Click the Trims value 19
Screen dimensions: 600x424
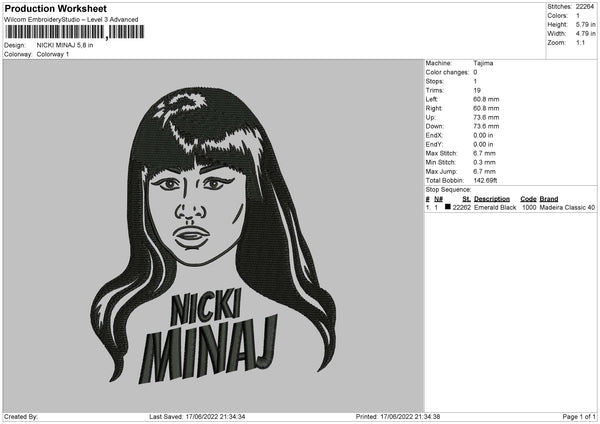(x=477, y=91)
